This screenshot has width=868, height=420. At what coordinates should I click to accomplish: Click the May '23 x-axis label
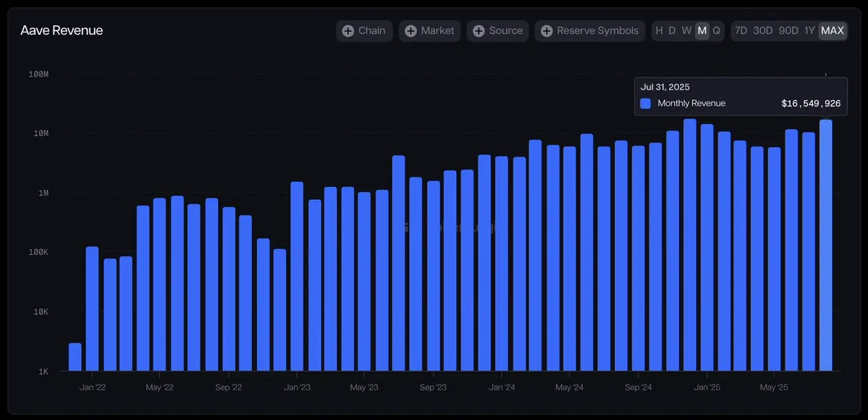(x=364, y=387)
